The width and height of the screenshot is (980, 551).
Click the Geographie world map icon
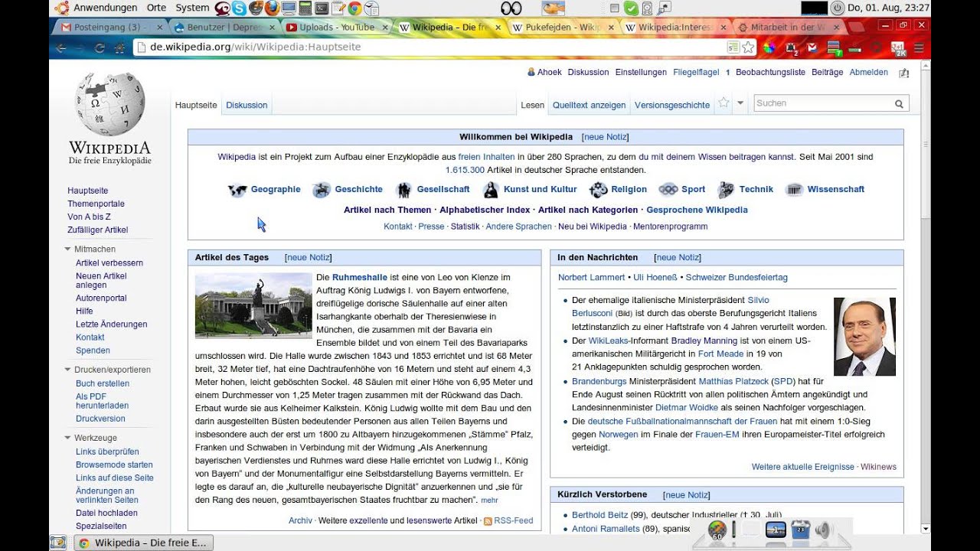pos(237,190)
